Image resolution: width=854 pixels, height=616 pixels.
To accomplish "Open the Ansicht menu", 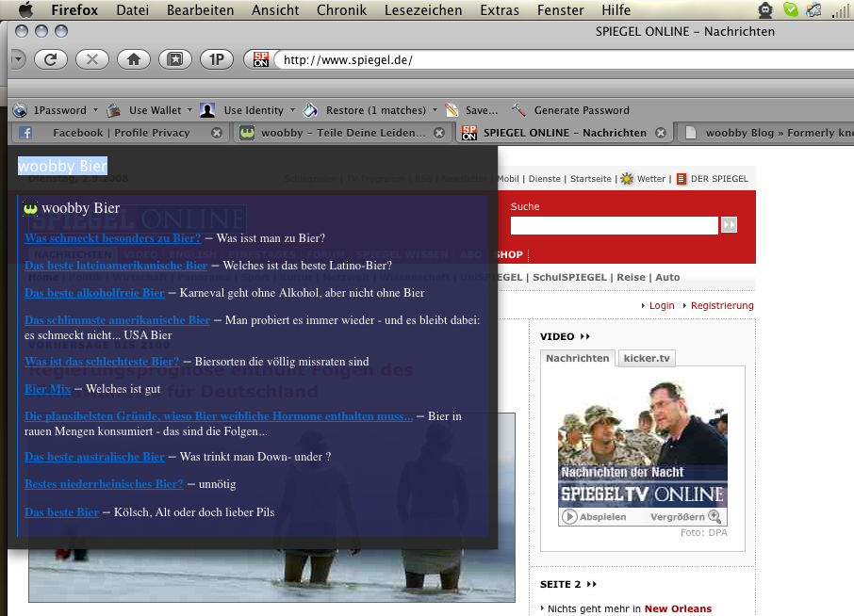I will (275, 9).
